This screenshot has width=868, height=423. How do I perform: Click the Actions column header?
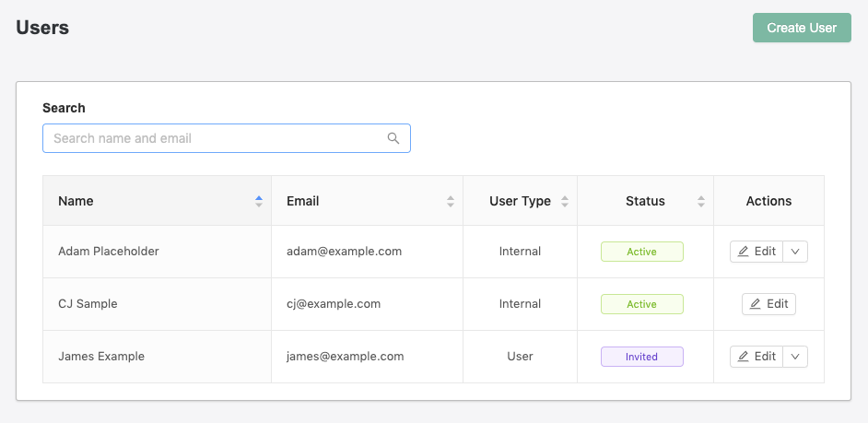(x=768, y=201)
